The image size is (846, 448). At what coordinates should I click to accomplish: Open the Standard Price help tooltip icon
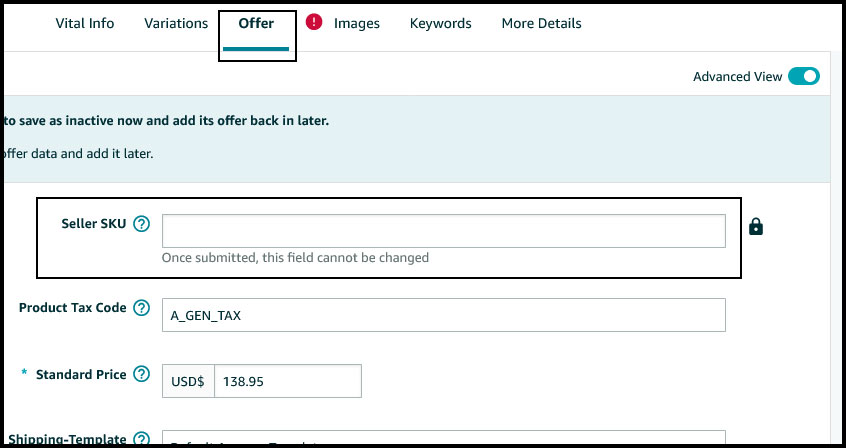tap(141, 375)
